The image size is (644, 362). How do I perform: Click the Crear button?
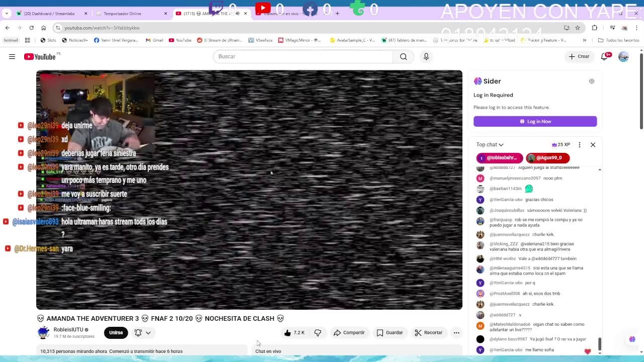click(579, 57)
